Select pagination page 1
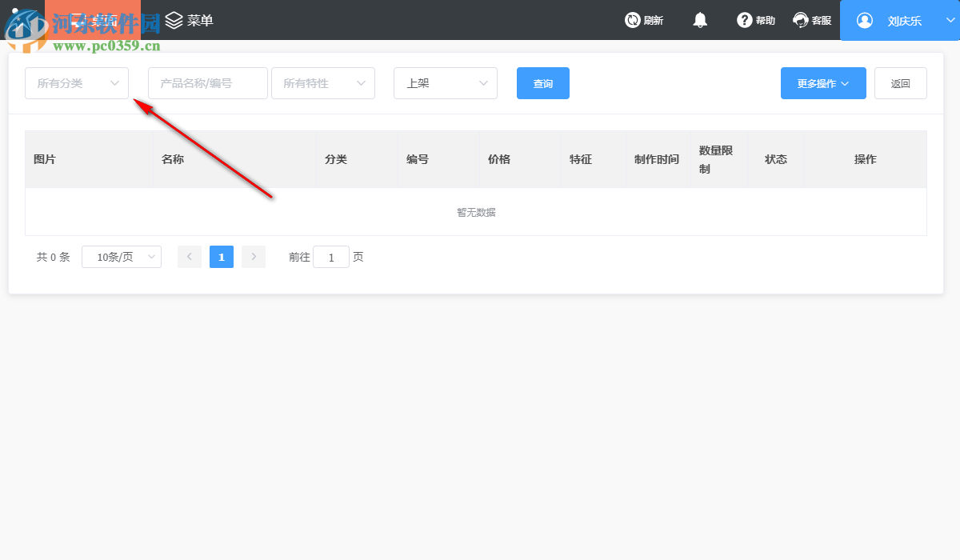 point(222,256)
